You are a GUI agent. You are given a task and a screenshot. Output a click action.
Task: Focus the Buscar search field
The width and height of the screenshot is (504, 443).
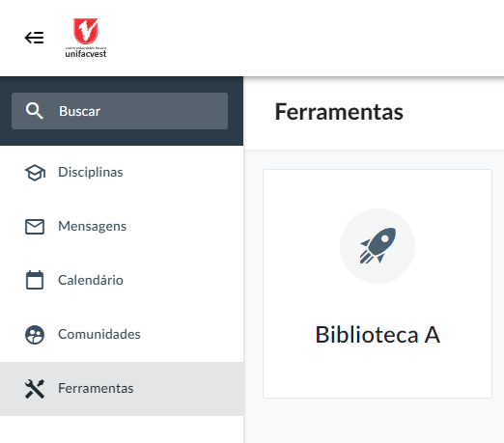point(120,111)
